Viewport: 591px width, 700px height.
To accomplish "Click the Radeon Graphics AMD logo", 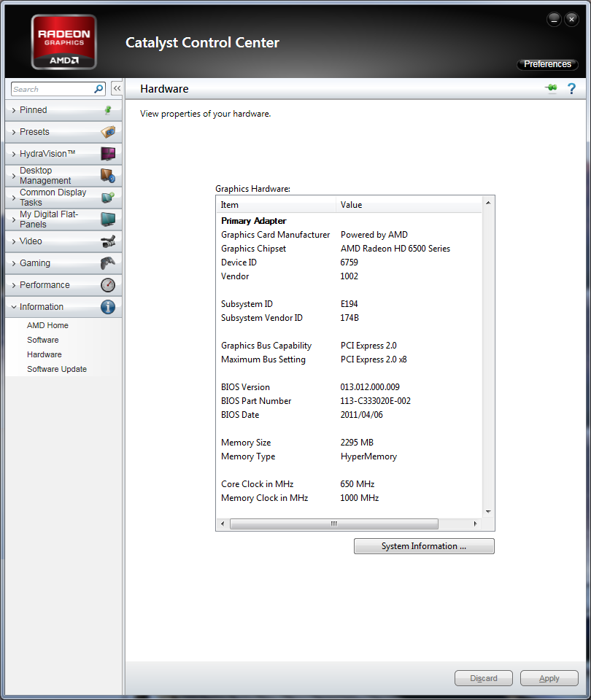I will tap(64, 42).
